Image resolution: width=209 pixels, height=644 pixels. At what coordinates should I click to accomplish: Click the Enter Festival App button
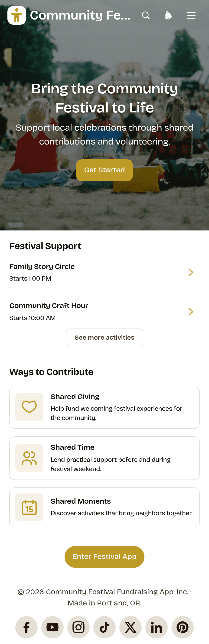coord(104,557)
